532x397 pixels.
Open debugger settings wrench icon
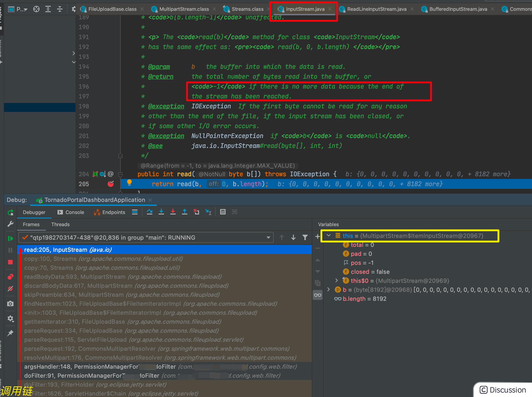coord(10,224)
